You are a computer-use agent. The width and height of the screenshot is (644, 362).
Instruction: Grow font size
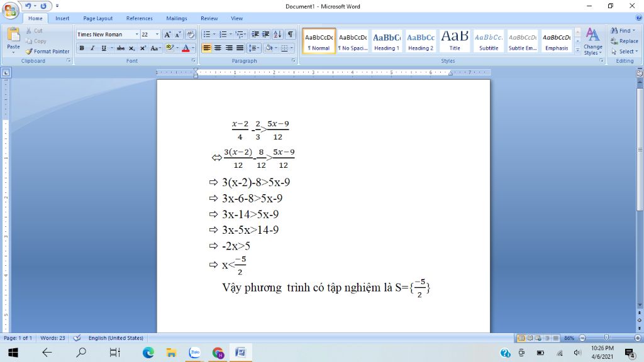167,35
